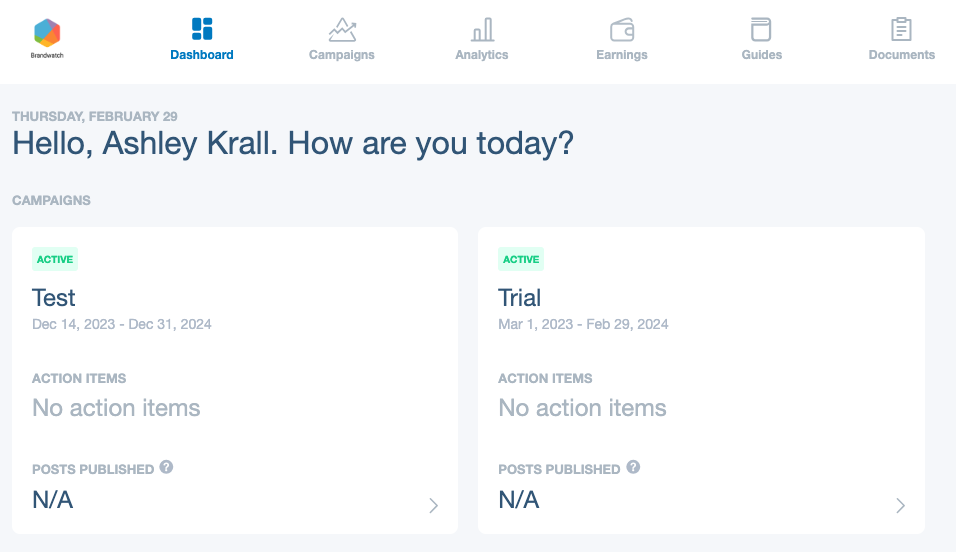Select the Campaigns chart icon

(x=342, y=29)
